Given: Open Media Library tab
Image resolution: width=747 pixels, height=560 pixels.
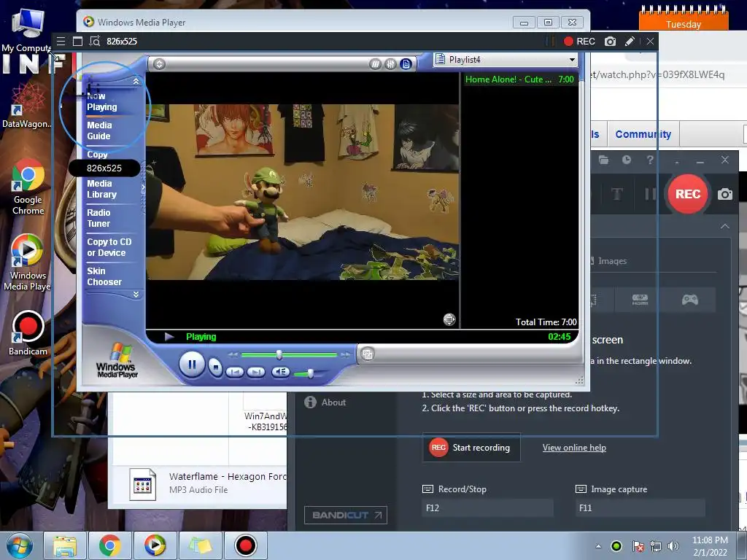Looking at the screenshot, I should [x=101, y=189].
